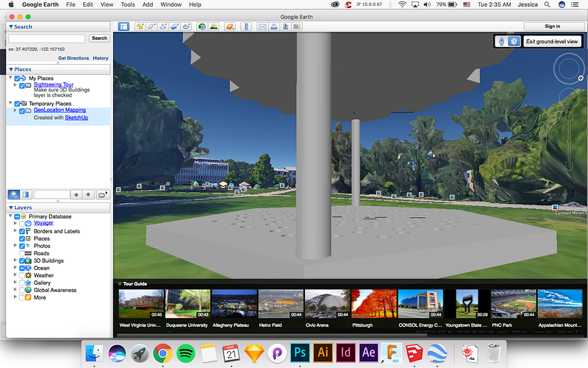This screenshot has width=588, height=368.
Task: Click the add folder icon in Places
Action: (x=102, y=194)
